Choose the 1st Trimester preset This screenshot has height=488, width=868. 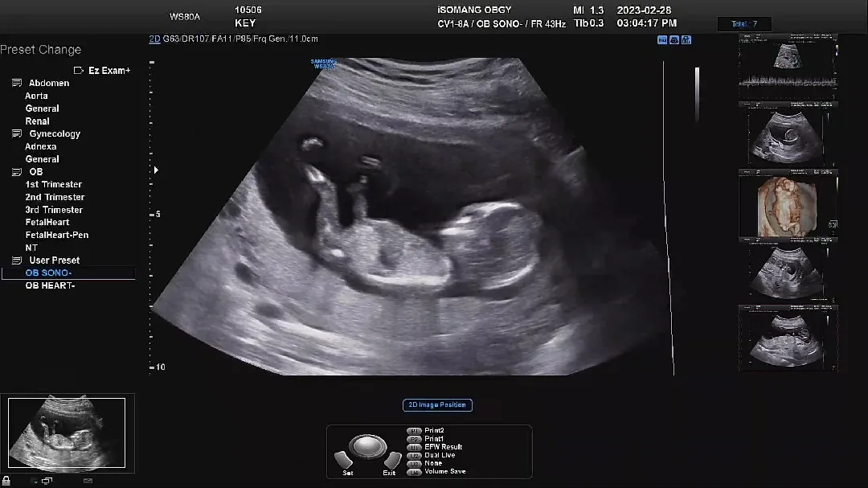click(x=54, y=184)
